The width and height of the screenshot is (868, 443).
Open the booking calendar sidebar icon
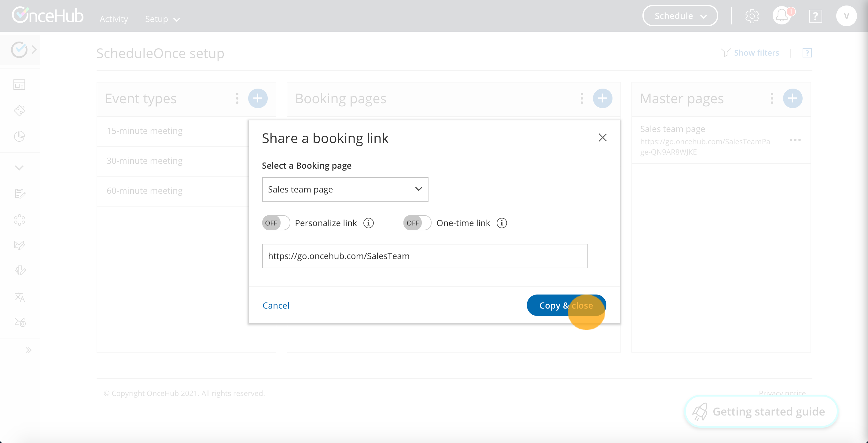pyautogui.click(x=19, y=85)
